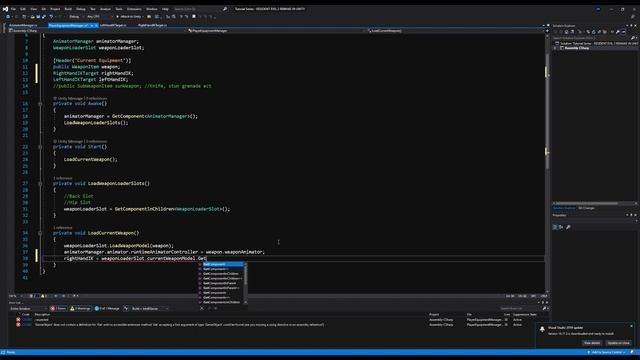Select the Solution 'Tutorial Series' node
This screenshot has height=360, width=640.
tap(596, 43)
